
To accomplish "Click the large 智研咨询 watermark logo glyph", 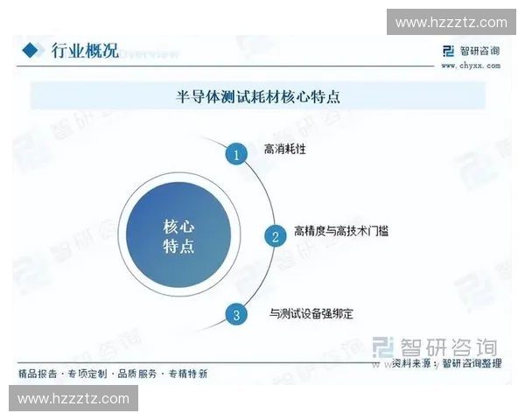I will click(x=383, y=346).
